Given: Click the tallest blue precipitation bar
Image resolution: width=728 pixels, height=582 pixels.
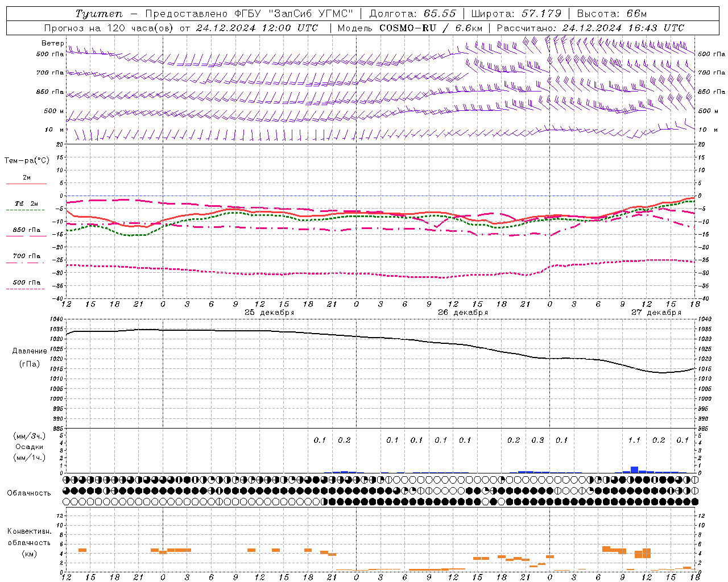Looking at the screenshot, I should 634,469.
